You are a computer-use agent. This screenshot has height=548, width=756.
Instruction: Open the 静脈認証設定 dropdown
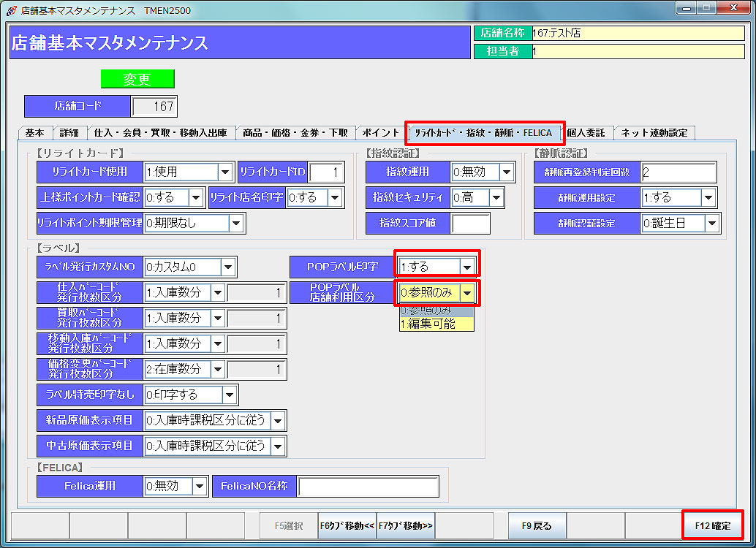pyautogui.click(x=713, y=224)
